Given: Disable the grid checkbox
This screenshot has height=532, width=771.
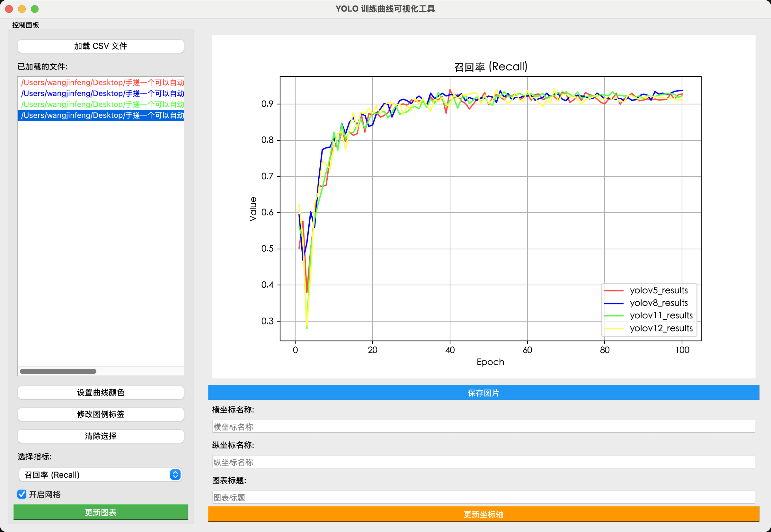Looking at the screenshot, I should click(x=22, y=494).
